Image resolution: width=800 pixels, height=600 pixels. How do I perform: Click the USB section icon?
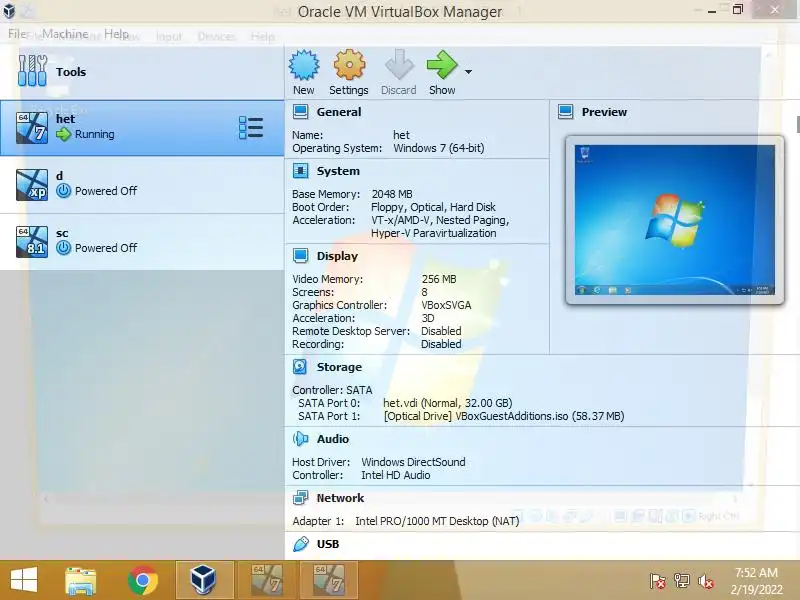click(301, 544)
